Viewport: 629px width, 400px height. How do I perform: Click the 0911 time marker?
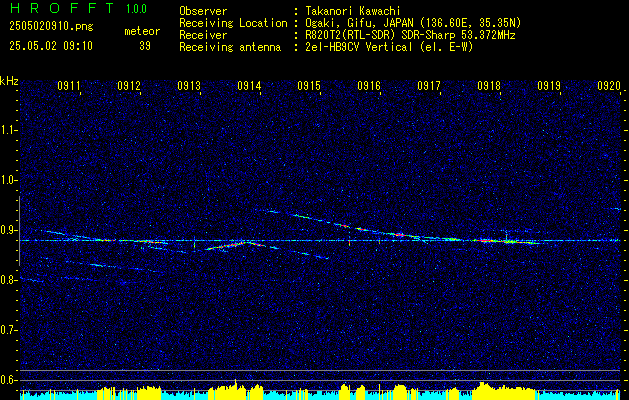(x=69, y=85)
